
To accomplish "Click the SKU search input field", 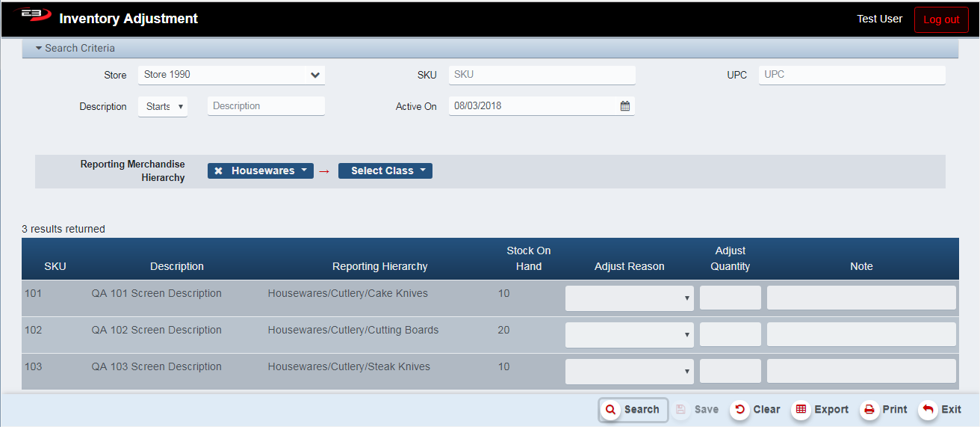I will tap(542, 75).
